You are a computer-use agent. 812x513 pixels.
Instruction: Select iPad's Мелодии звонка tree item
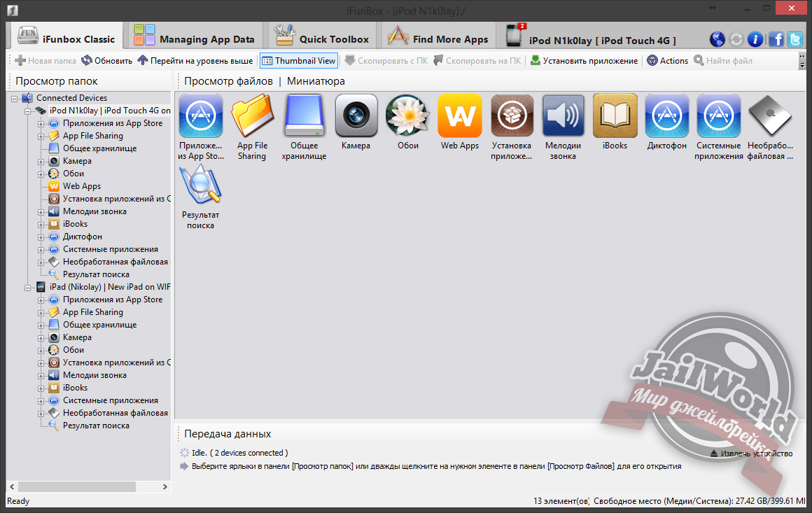tap(94, 375)
